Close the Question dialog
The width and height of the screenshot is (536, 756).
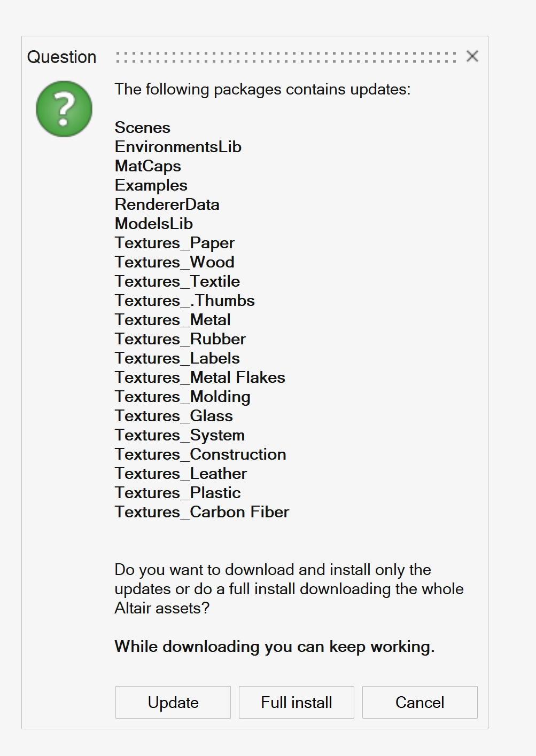(471, 56)
